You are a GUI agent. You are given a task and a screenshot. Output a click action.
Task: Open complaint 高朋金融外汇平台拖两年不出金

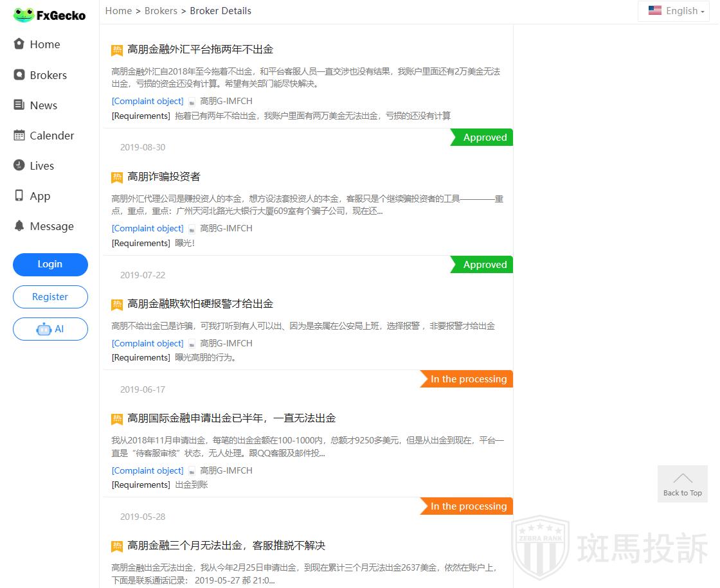pyautogui.click(x=200, y=49)
